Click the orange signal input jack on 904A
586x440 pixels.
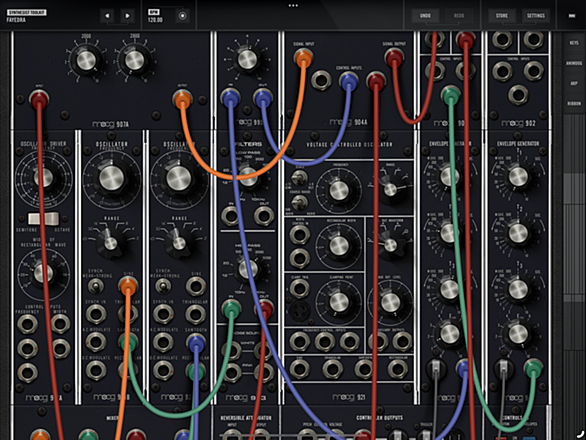point(303,57)
